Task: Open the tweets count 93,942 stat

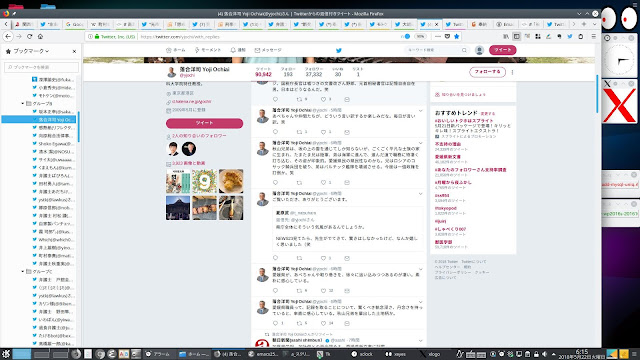Action: point(263,72)
